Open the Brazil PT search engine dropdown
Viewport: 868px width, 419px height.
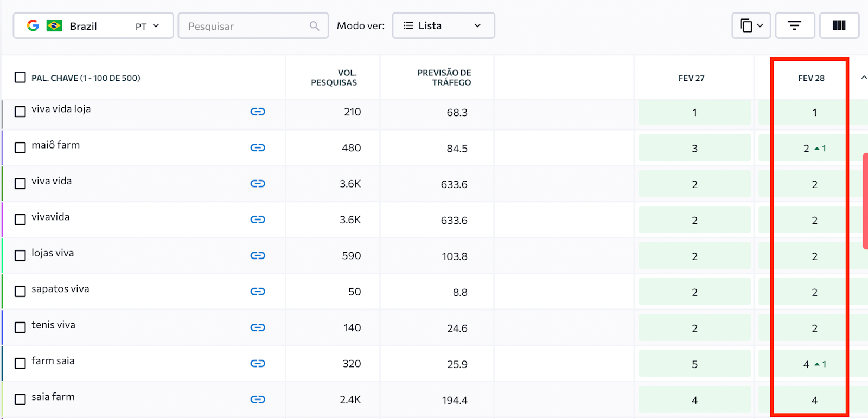93,26
